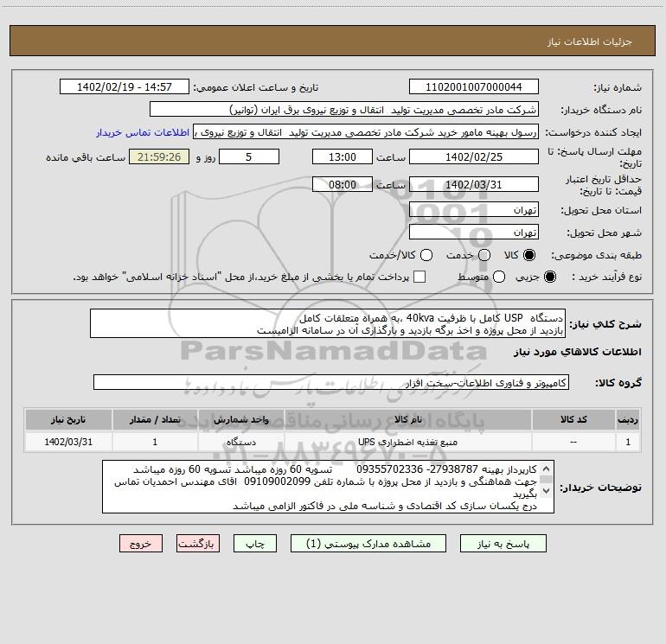Click the remaining time field 21:59:26
Screen dimensions: 666x644
159,156
